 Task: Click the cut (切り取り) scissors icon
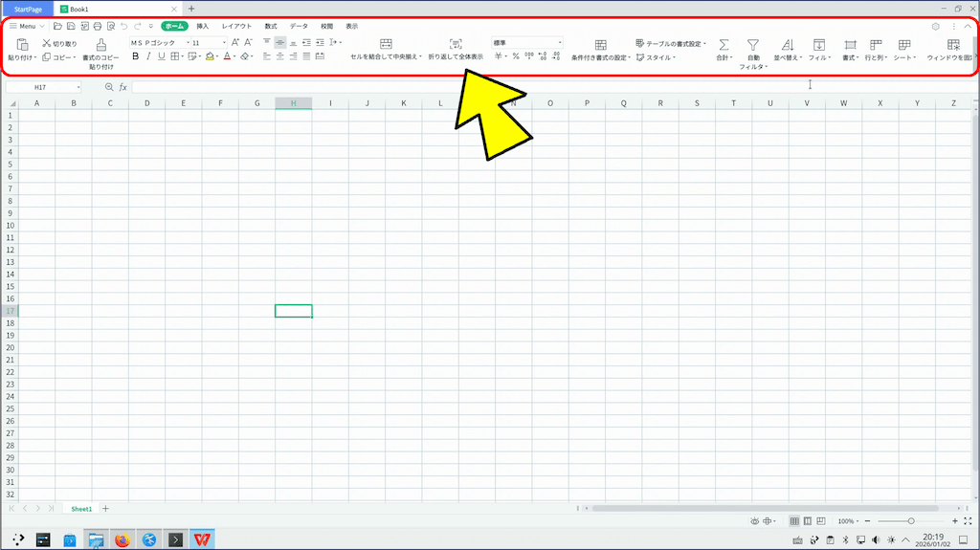47,43
